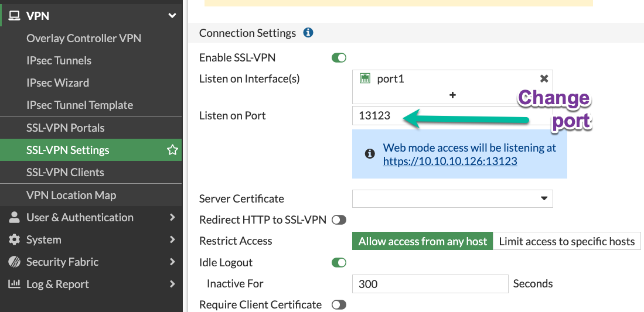The image size is (644, 312).
Task: Click the star icon beside SSL-VPN Settings
Action: [x=172, y=150]
